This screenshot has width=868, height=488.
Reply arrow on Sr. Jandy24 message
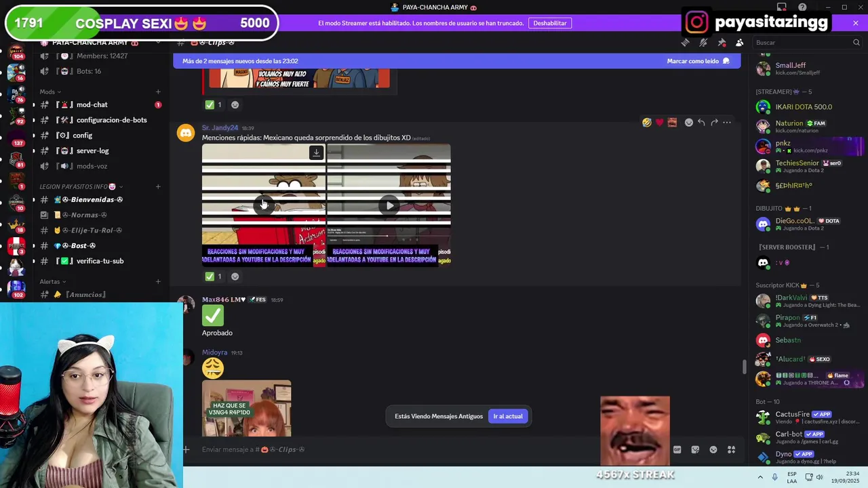click(701, 123)
